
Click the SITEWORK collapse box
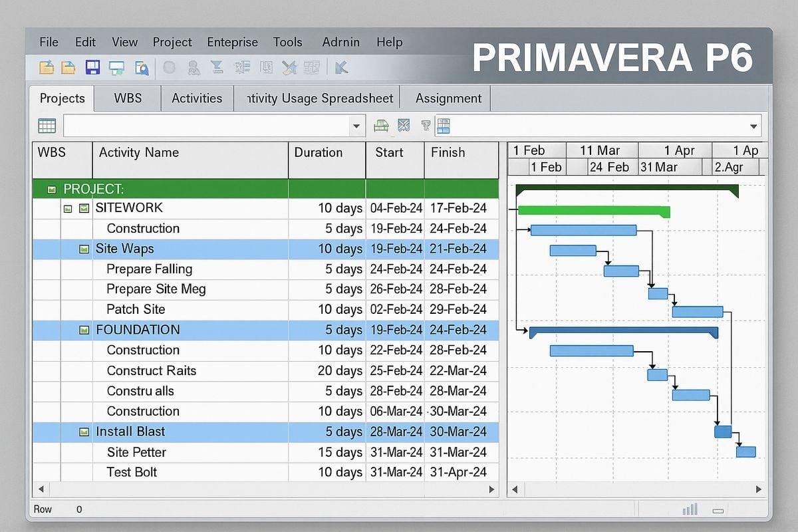tap(68, 208)
